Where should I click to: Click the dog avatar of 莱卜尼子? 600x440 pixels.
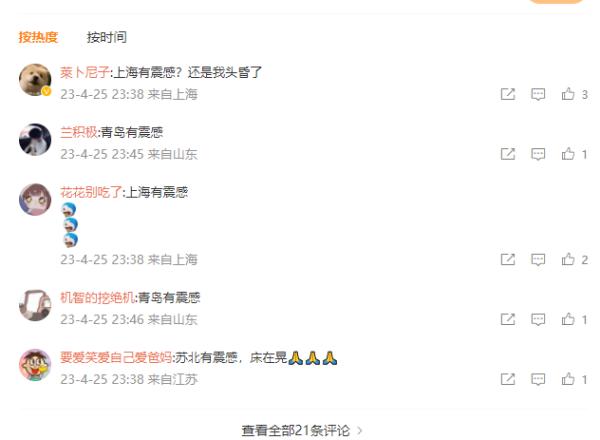tap(35, 80)
